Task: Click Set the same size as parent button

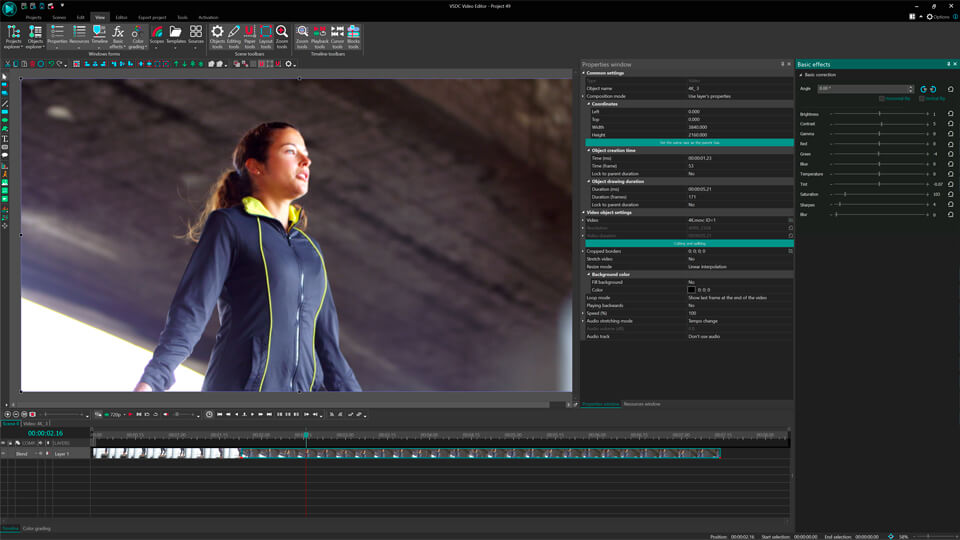Action: click(x=689, y=143)
